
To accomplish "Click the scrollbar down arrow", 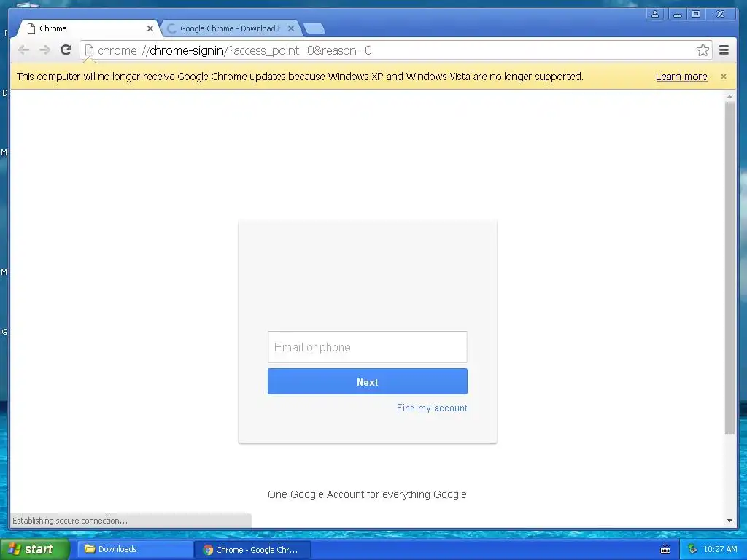I will click(x=729, y=521).
